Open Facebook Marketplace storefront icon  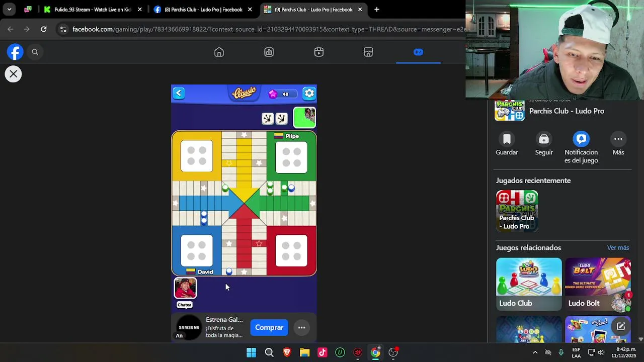pyautogui.click(x=368, y=52)
